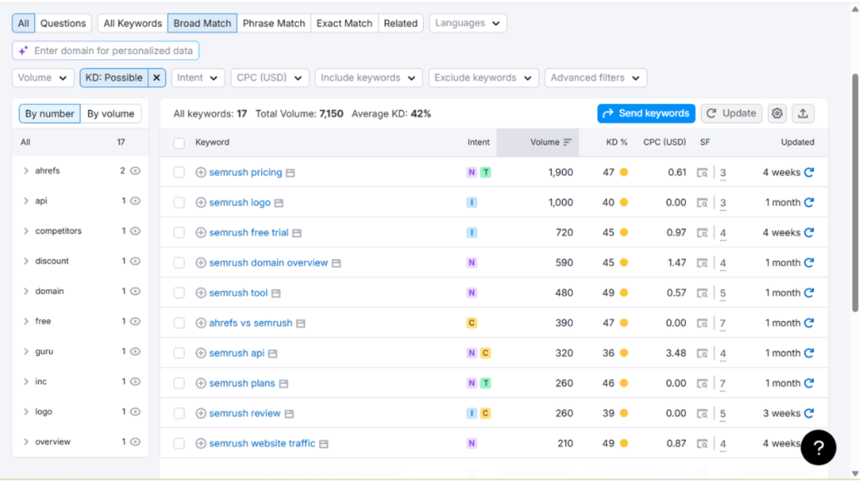Click plus icon next to semrush tool

pos(201,293)
